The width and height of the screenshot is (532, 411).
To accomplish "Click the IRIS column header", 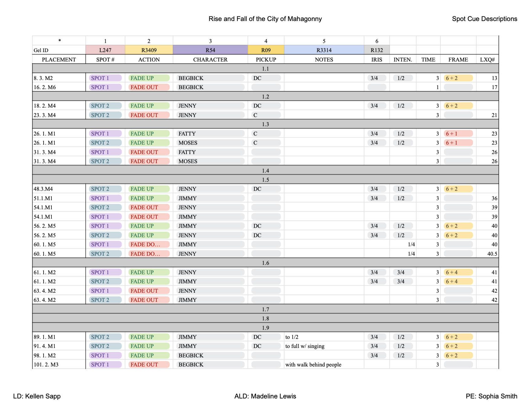I will [x=377, y=60].
